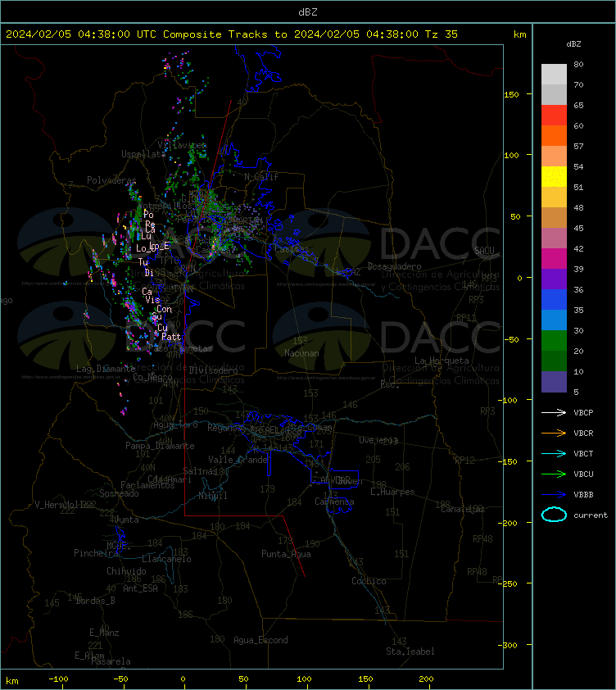Click the 'Pincheira' map label
The width and height of the screenshot is (616, 690).
tap(96, 552)
